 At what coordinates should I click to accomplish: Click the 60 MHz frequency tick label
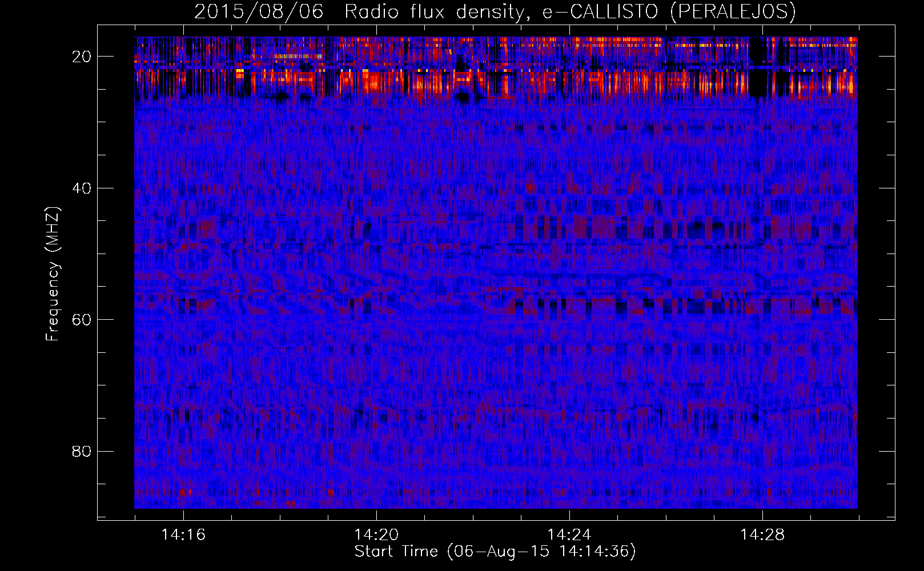[82, 319]
